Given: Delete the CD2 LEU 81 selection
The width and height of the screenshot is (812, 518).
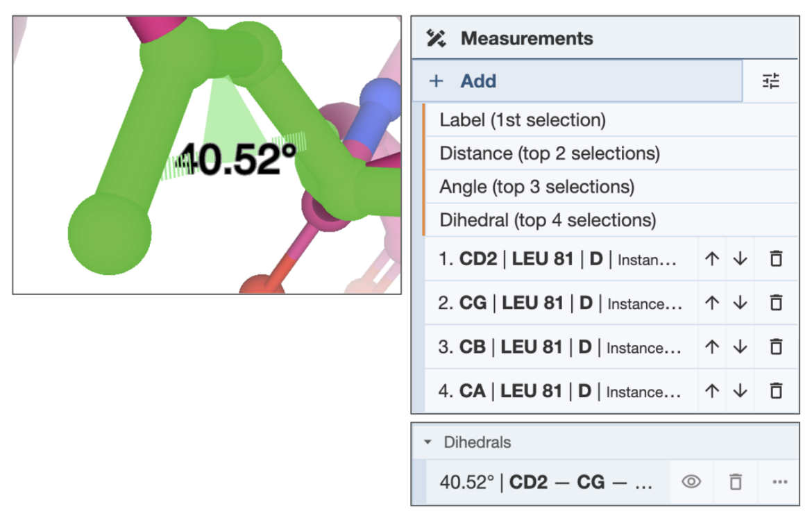Looking at the screenshot, I should (x=776, y=259).
